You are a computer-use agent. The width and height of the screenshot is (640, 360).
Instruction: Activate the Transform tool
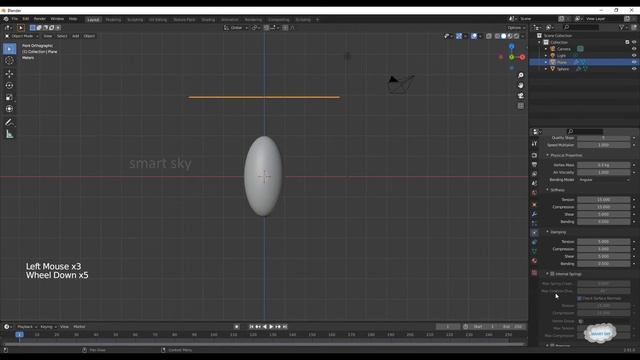pos(9,109)
